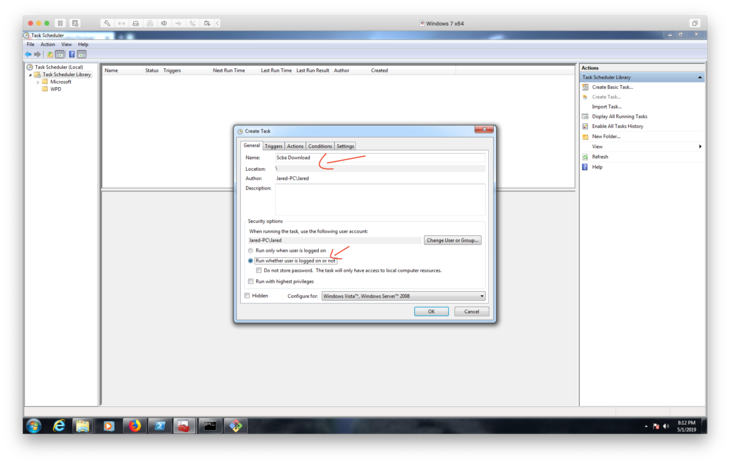Check the 'Do not store password' box
The image size is (730, 464).
260,270
